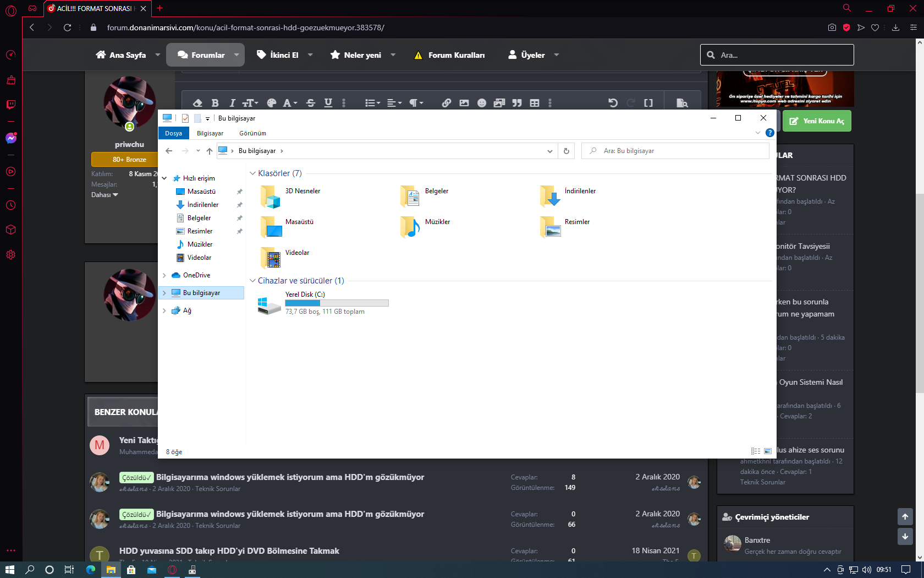Collapse the Klasörler (7) group
The image size is (924, 578).
click(252, 173)
